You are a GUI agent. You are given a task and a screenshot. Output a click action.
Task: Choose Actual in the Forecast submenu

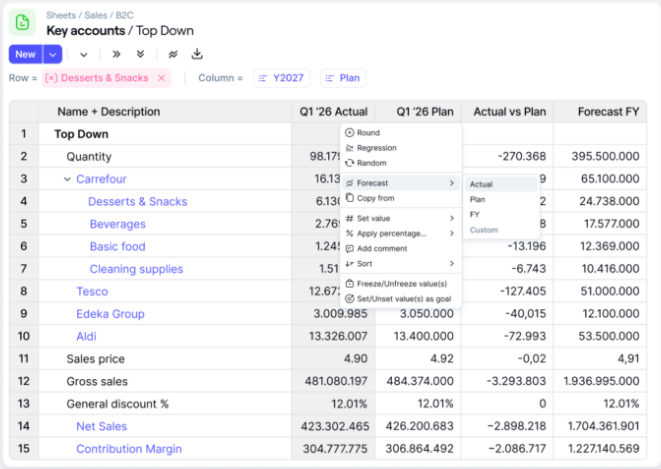tap(501, 184)
